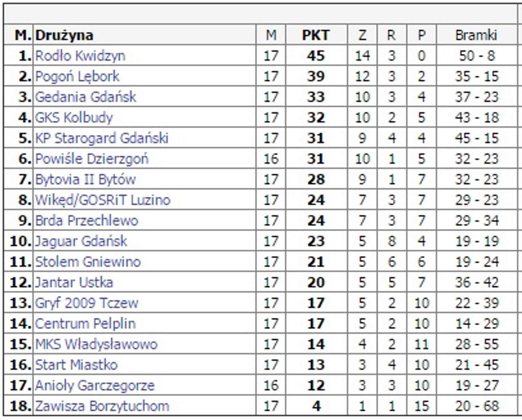522x420 pixels.
Task: Open Gedania Gdańsk team page
Action: pyautogui.click(x=86, y=97)
